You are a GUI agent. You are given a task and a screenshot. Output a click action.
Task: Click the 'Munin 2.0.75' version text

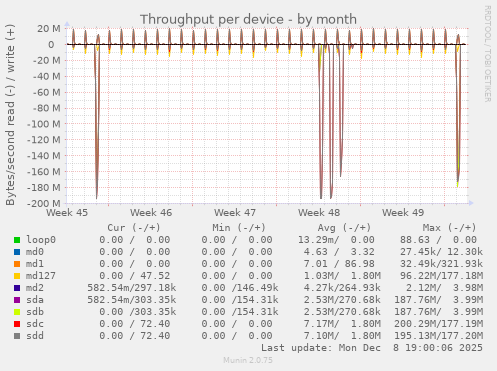(248, 360)
